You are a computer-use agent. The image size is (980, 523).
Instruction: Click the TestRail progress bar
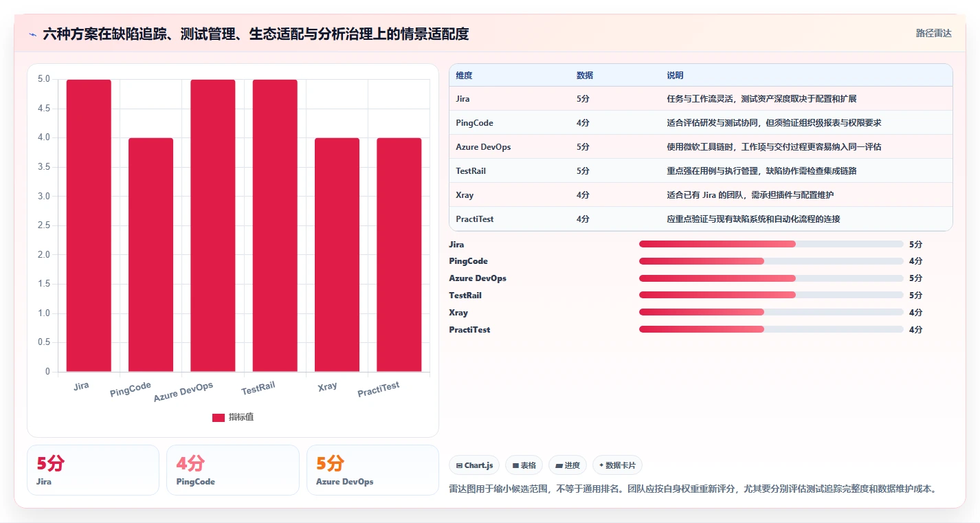click(x=771, y=296)
